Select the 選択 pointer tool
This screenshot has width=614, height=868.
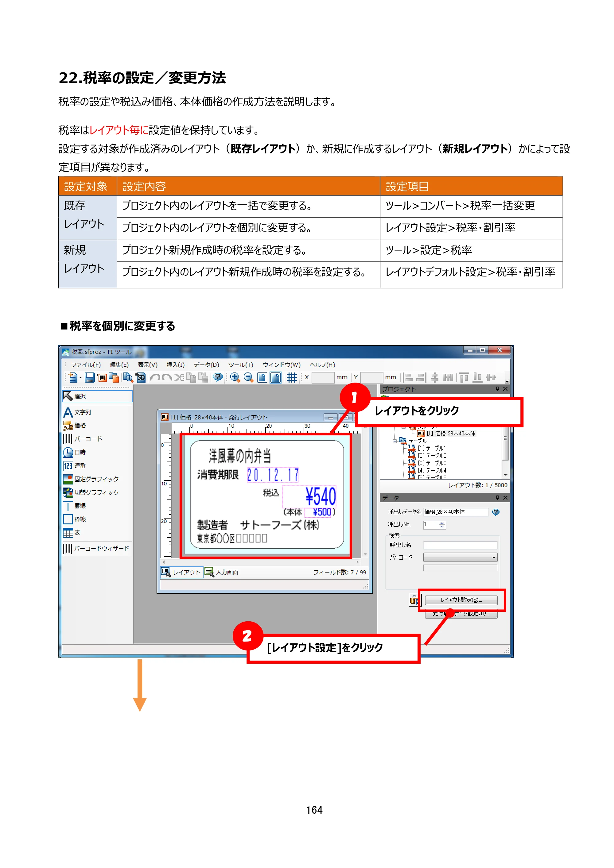pyautogui.click(x=97, y=396)
